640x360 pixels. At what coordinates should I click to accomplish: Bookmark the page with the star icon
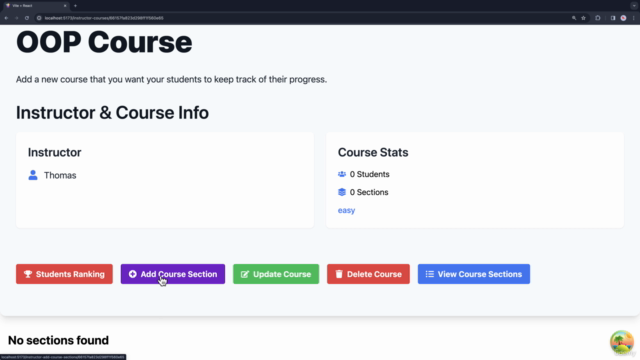583,18
